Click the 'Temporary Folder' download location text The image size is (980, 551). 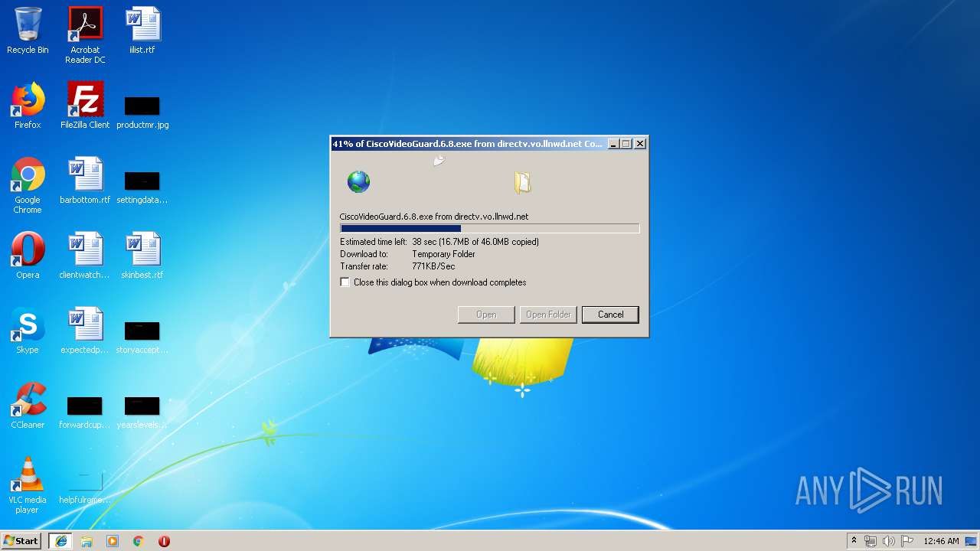click(443, 254)
